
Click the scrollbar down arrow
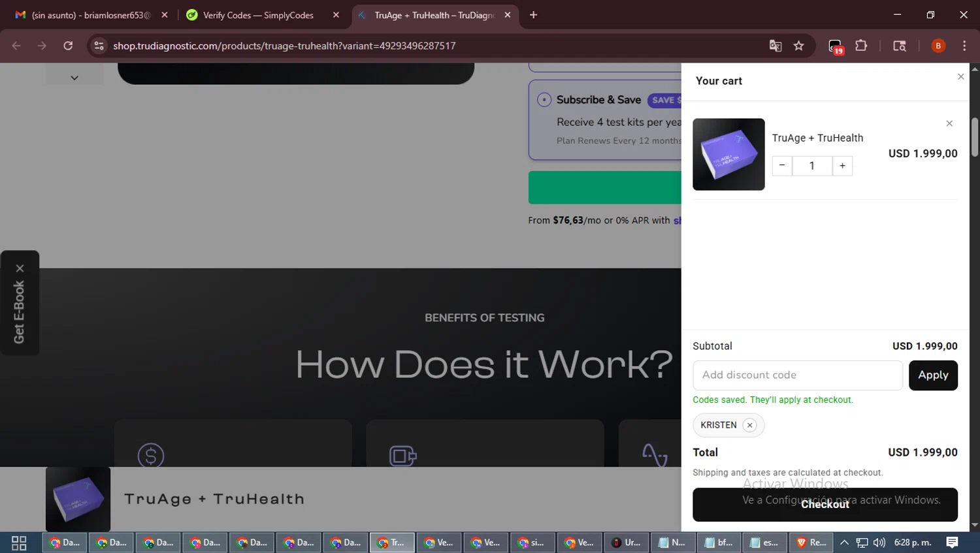pos(975,525)
